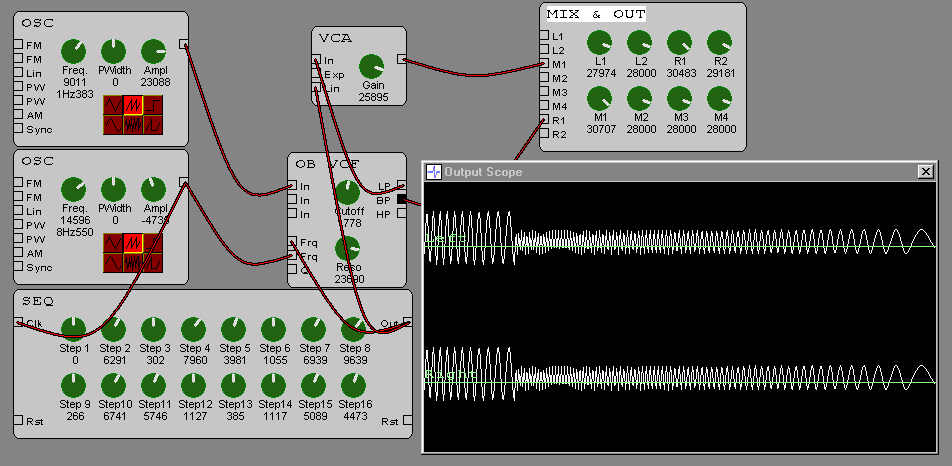Click the M3 input port on MIX & OUT
The image size is (952, 466).
[545, 92]
